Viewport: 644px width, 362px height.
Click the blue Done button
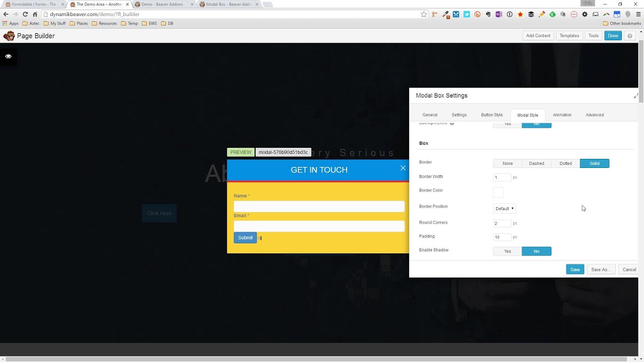click(x=613, y=36)
